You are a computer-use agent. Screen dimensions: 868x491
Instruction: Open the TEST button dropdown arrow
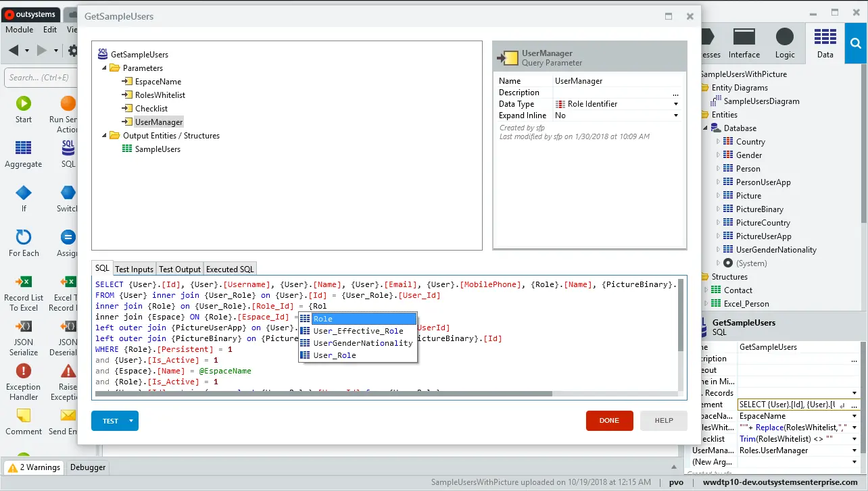[x=131, y=421]
